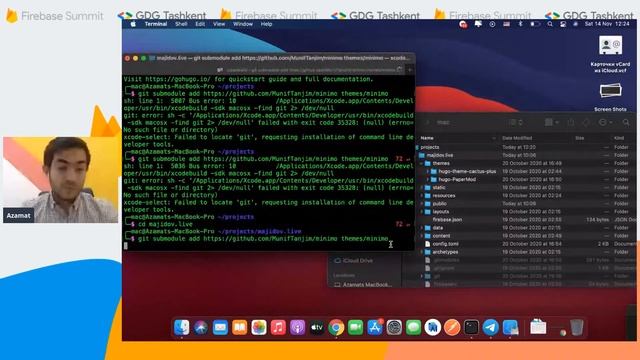Open the Trash in the Dock

tap(577, 327)
